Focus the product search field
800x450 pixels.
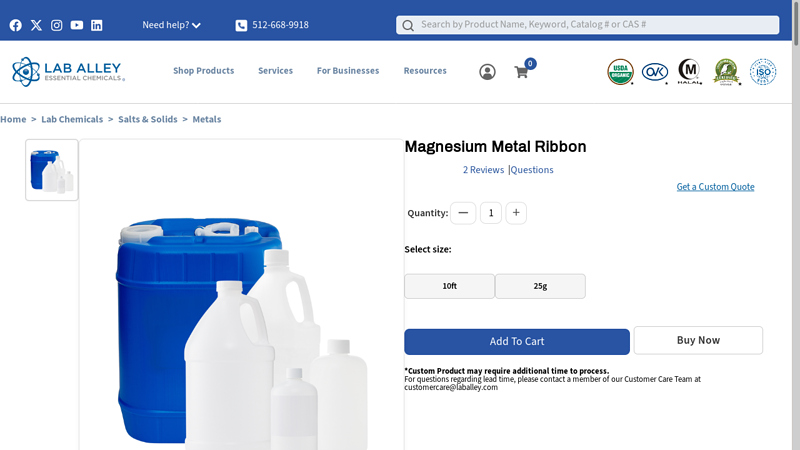pyautogui.click(x=587, y=24)
